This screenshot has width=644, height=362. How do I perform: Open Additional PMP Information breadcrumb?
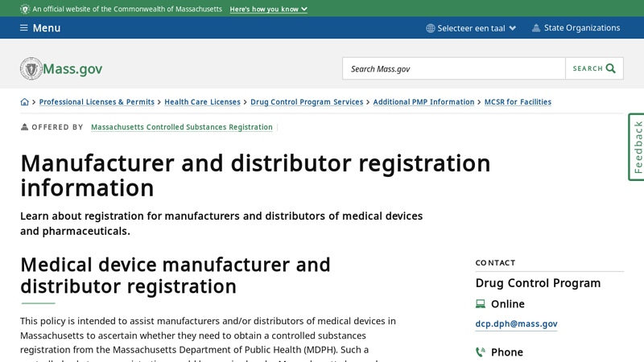[423, 102]
